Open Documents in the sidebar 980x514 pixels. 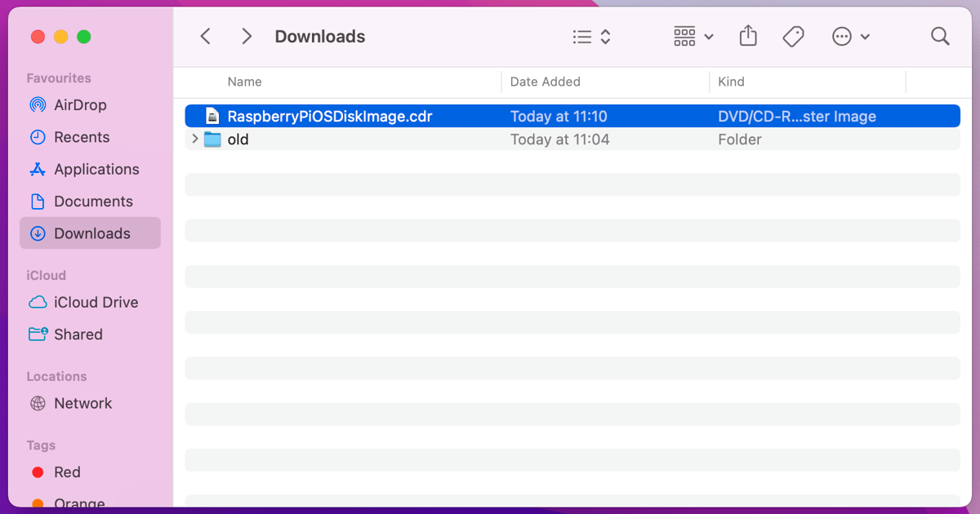[90, 201]
